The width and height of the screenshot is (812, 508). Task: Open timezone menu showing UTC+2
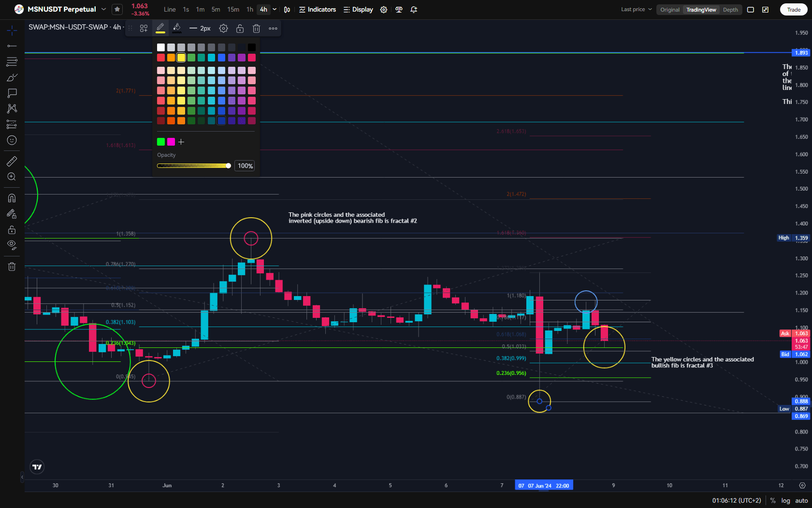(737, 501)
